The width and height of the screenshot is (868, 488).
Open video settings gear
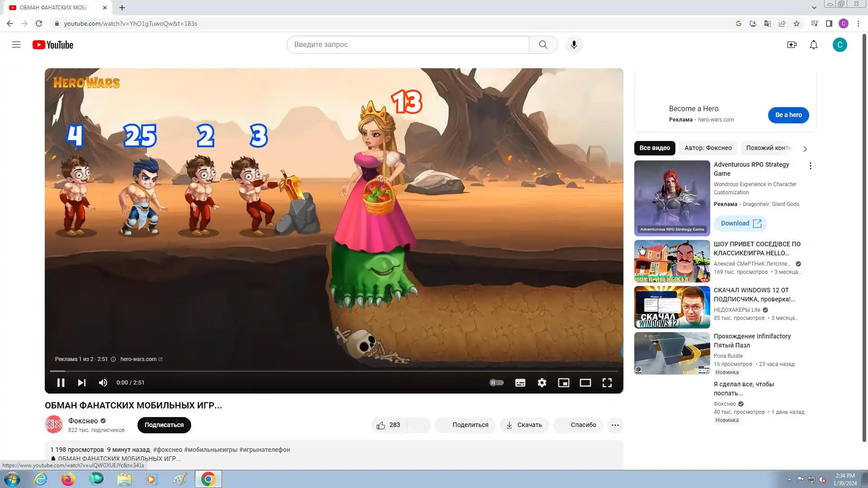[542, 383]
